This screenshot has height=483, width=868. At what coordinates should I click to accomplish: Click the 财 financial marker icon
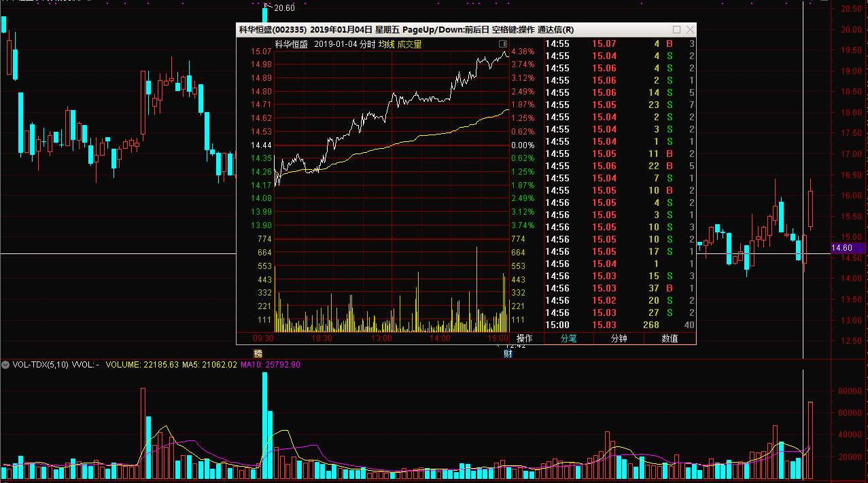(x=507, y=353)
